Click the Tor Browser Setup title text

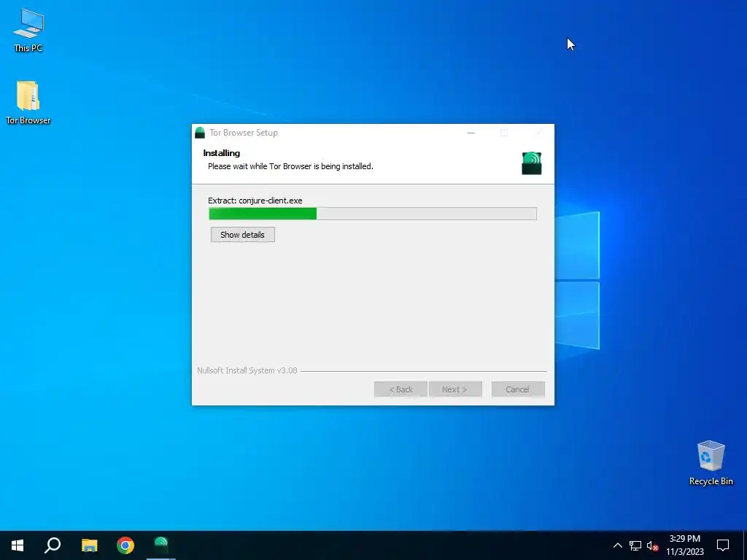pos(244,133)
